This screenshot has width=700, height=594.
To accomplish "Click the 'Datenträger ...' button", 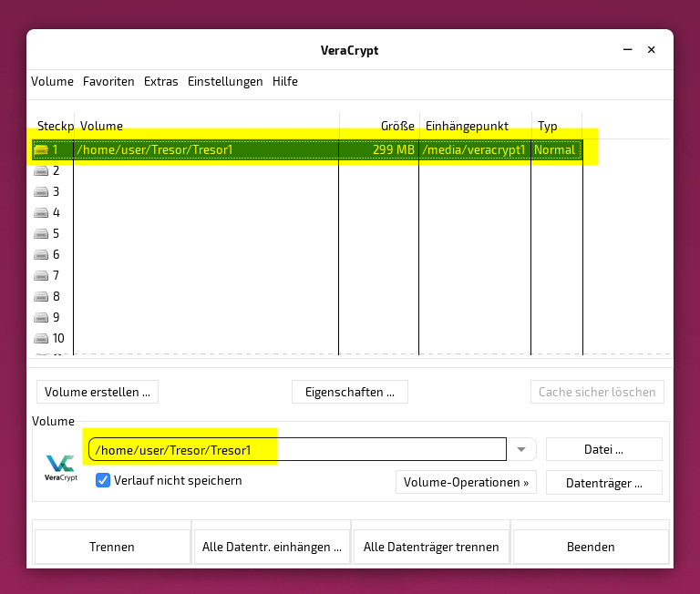I will tap(604, 483).
